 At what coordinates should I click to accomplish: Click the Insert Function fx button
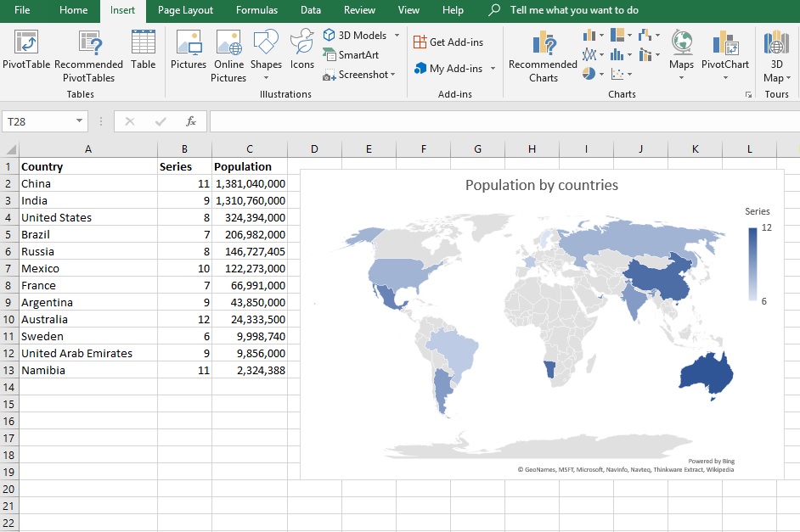tap(191, 121)
